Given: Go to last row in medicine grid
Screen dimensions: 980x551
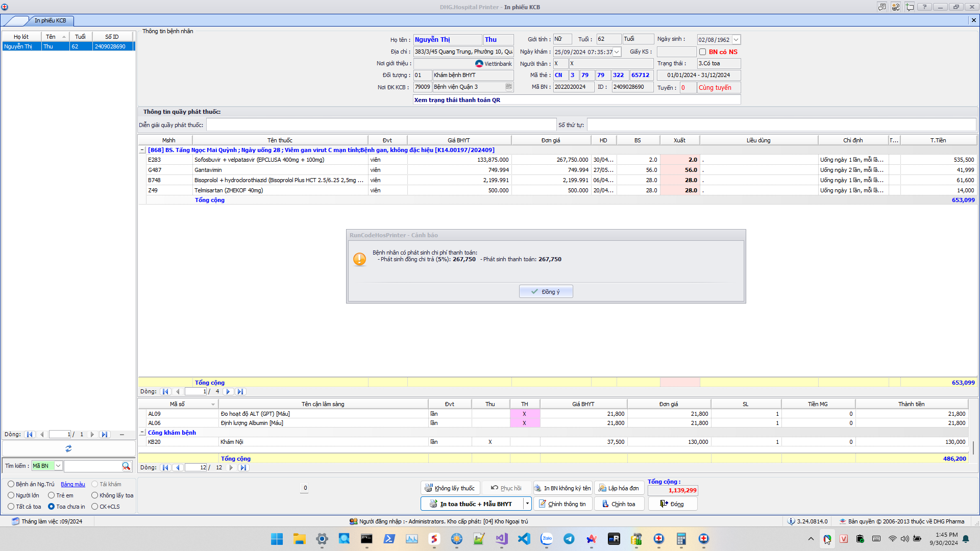Looking at the screenshot, I should [240, 392].
